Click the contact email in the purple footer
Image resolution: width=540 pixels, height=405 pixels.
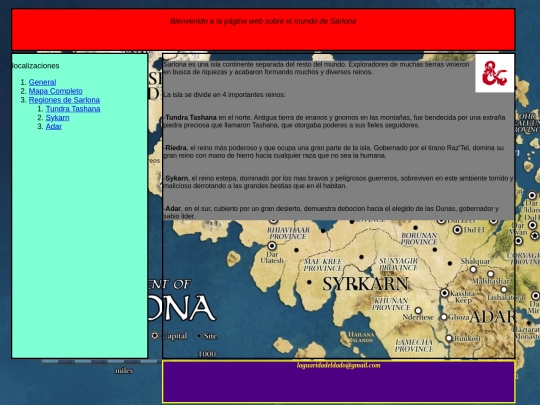pyautogui.click(x=338, y=365)
